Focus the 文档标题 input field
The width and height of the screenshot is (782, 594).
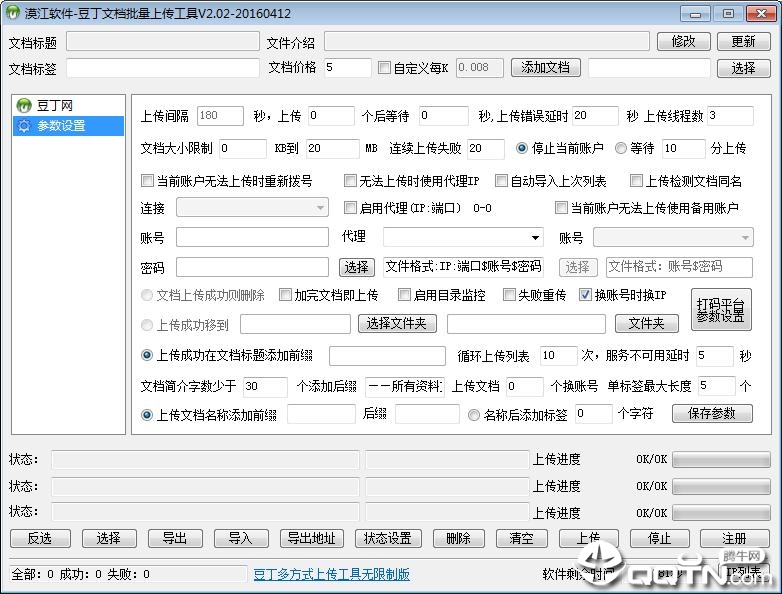pos(163,41)
